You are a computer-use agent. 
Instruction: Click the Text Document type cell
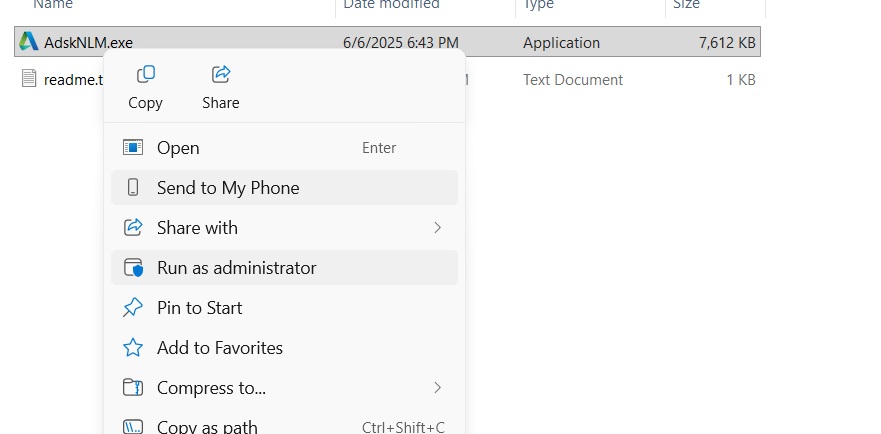[x=572, y=79]
